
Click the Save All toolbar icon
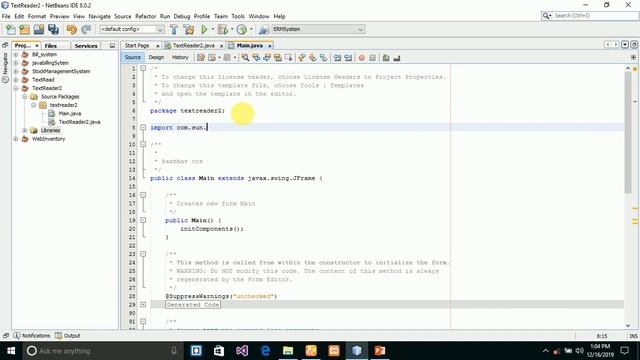[x=53, y=29]
